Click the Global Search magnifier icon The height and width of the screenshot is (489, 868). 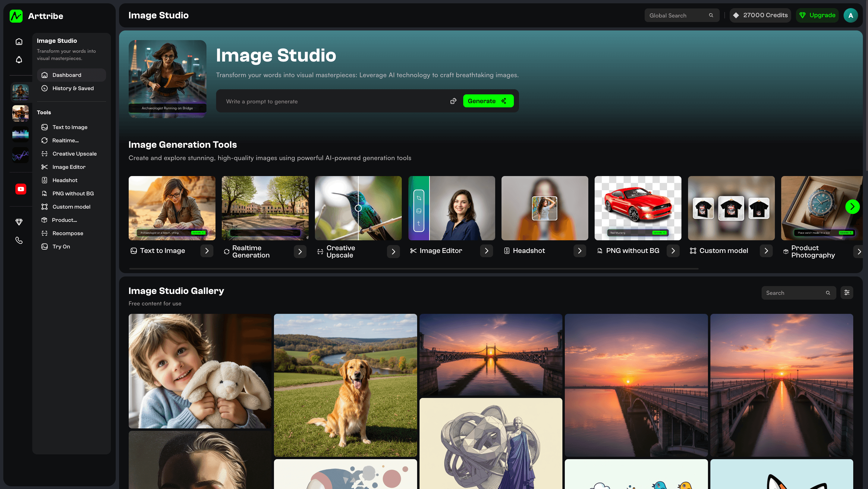click(711, 15)
